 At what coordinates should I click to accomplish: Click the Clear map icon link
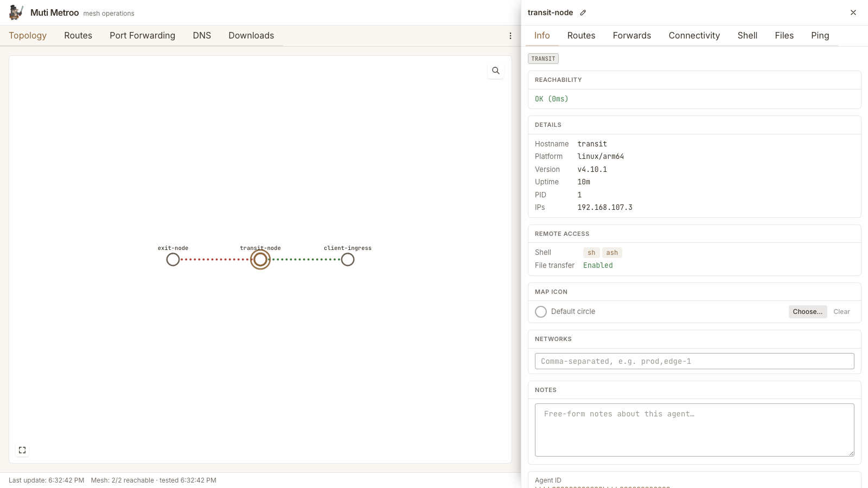pos(841,312)
